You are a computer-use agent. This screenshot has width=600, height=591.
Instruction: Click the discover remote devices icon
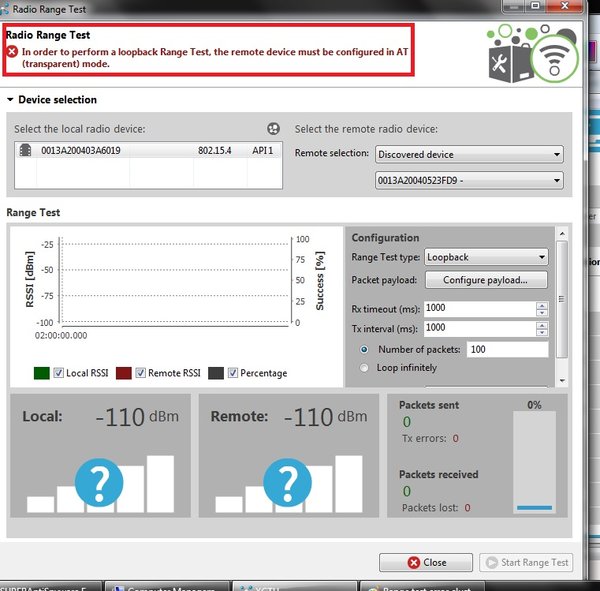click(x=273, y=129)
